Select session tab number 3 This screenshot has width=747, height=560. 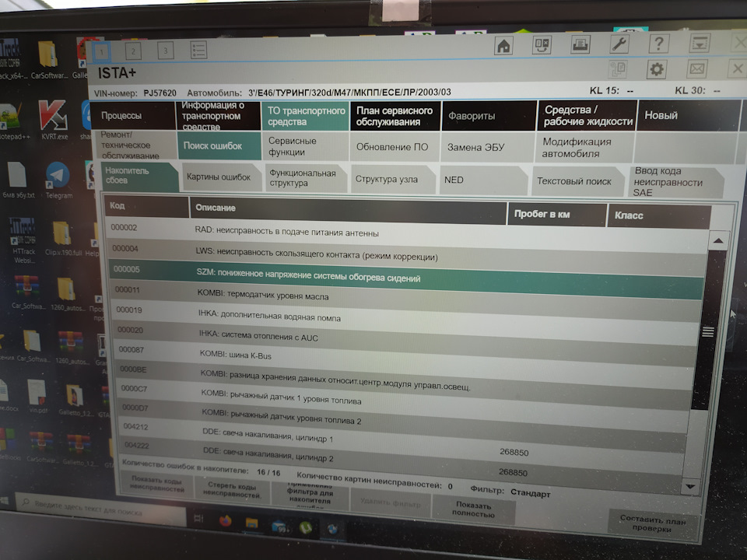click(x=165, y=50)
